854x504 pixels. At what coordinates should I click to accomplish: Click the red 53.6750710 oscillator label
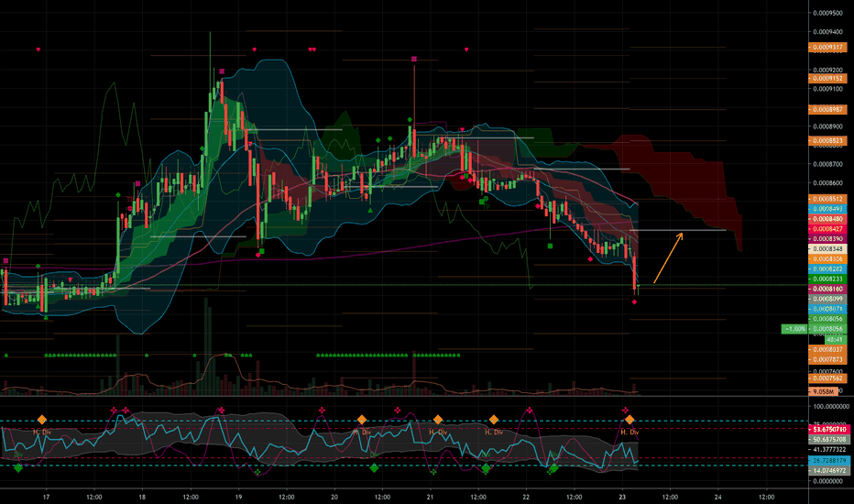[829, 430]
